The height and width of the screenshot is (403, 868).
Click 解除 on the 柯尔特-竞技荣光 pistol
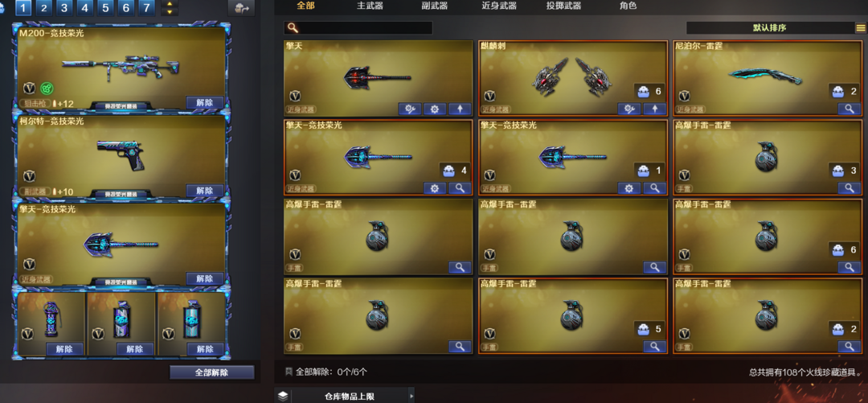pyautogui.click(x=205, y=190)
